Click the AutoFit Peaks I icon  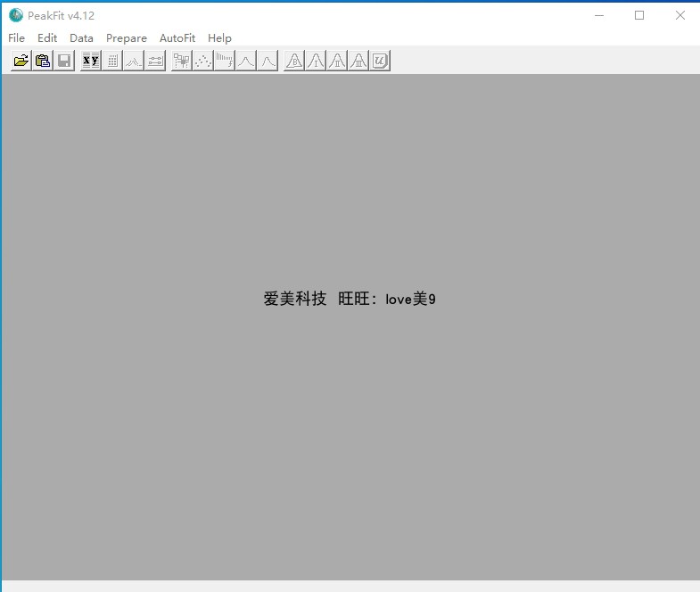[316, 61]
